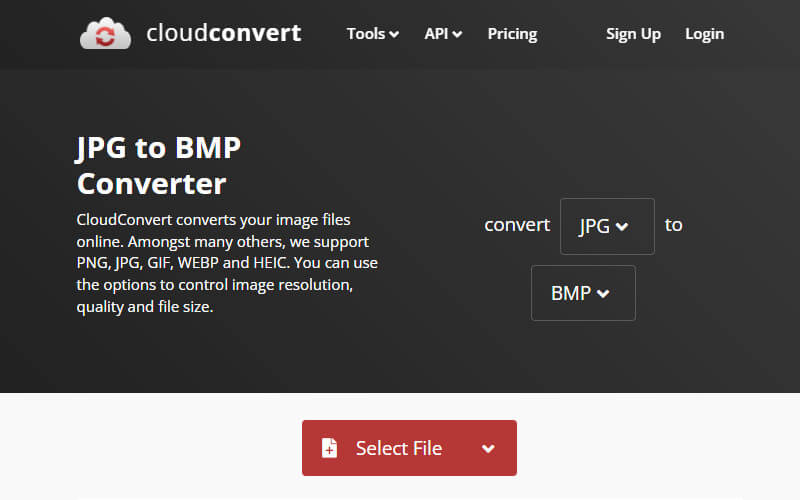Click the chevron arrow beside API
800x500 pixels.
point(457,35)
